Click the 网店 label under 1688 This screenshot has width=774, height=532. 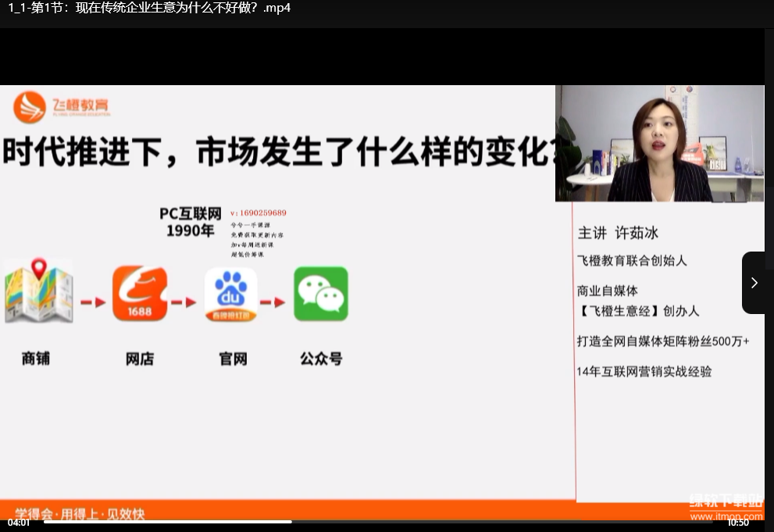pyautogui.click(x=140, y=359)
